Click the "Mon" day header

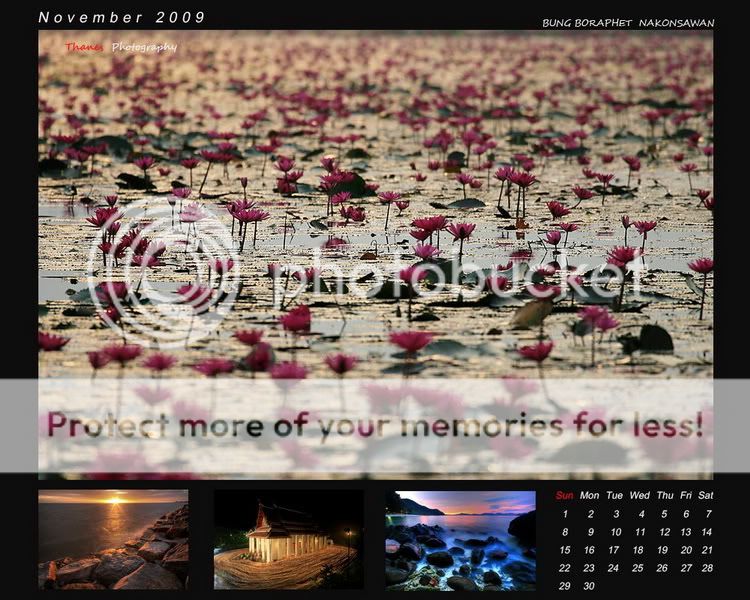click(589, 496)
